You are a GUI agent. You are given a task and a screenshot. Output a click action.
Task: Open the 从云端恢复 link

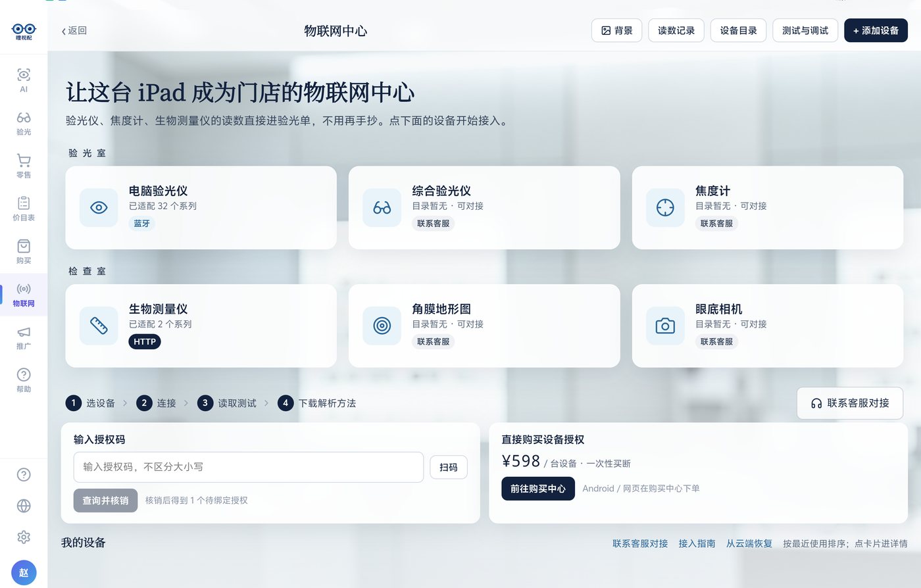click(749, 543)
